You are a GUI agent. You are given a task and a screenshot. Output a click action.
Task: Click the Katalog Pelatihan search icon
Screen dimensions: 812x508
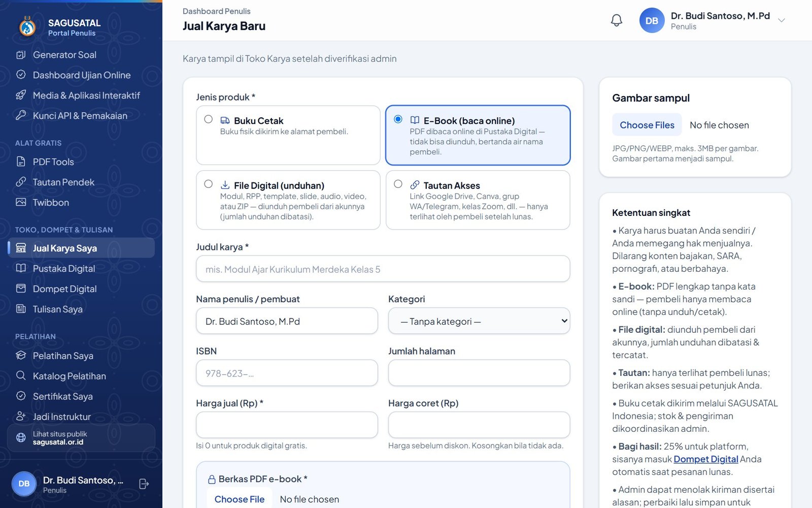coord(21,376)
